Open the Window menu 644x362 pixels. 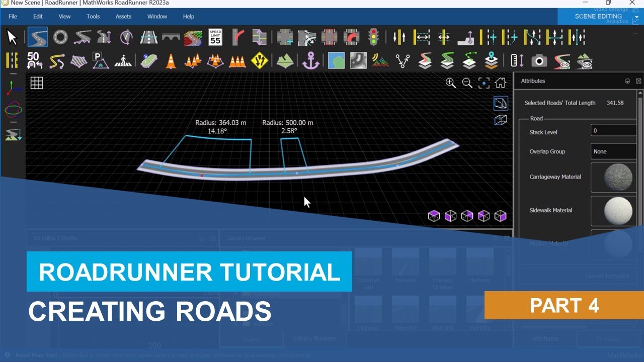(x=157, y=16)
